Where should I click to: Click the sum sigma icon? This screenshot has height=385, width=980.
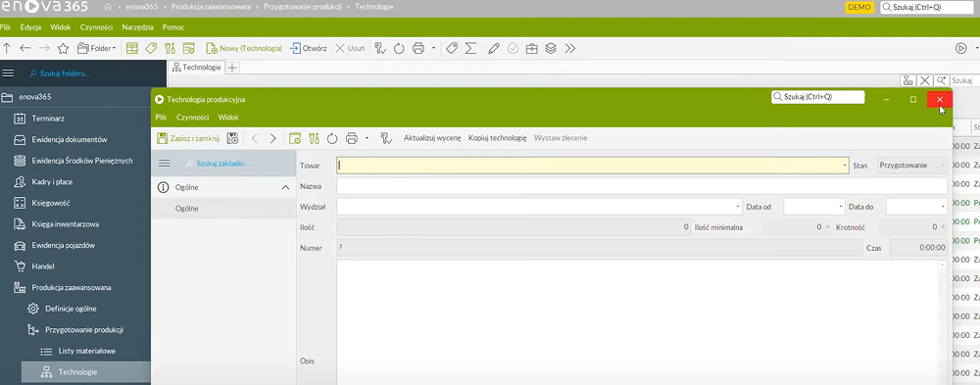click(x=471, y=48)
